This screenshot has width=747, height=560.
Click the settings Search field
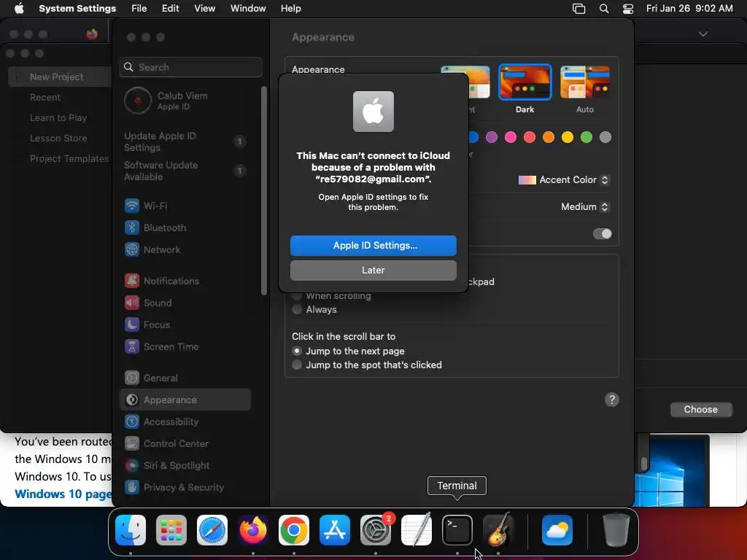pyautogui.click(x=190, y=67)
